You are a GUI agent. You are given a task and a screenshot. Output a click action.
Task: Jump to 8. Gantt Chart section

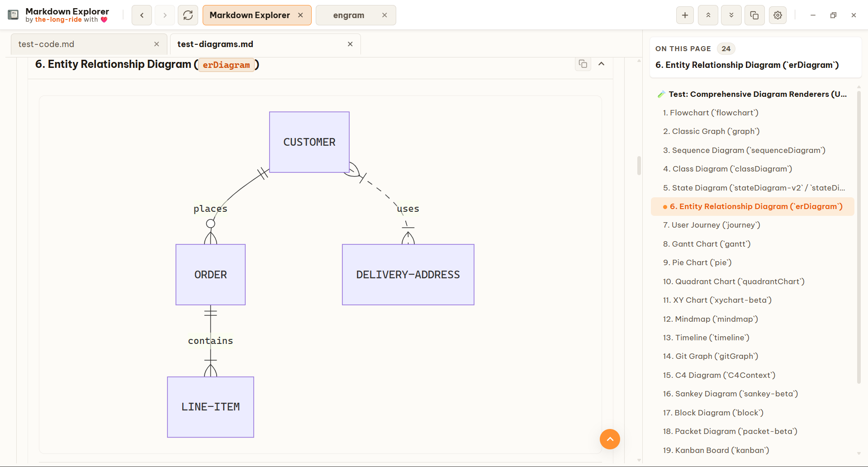pos(752,244)
